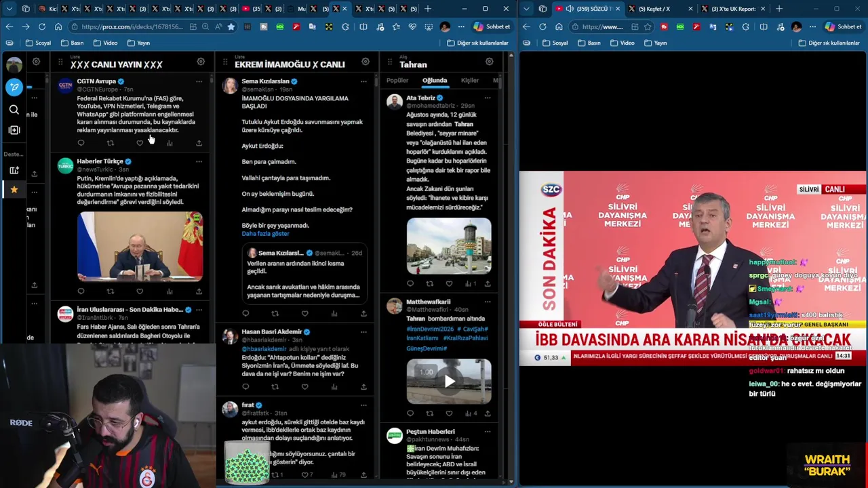
Task: Reply to the Matthewafkari post
Action: click(x=410, y=413)
